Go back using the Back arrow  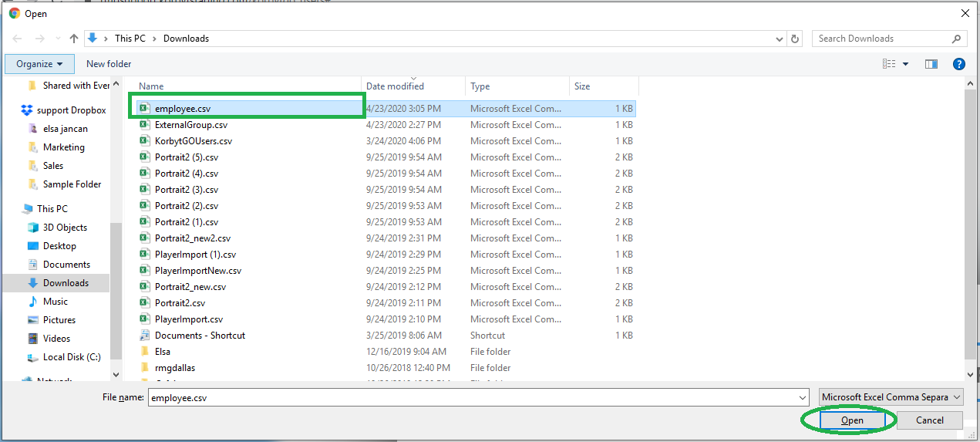[16, 39]
